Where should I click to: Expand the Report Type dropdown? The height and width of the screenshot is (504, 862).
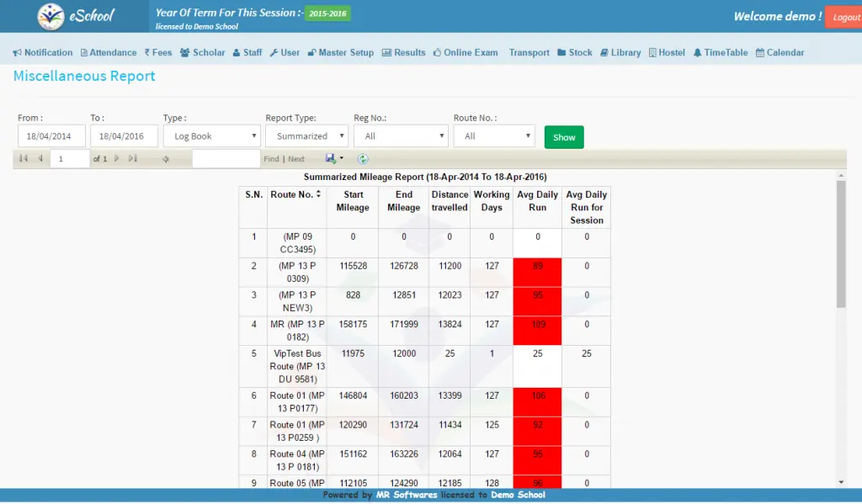306,135
